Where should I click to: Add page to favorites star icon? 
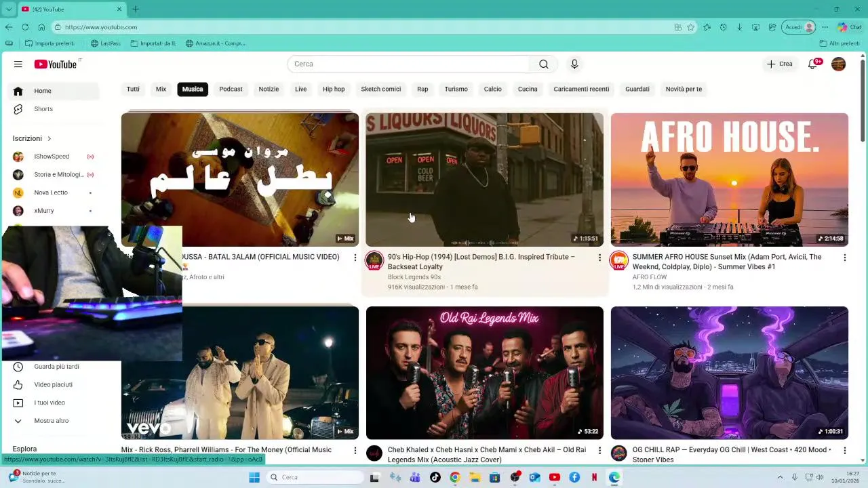[691, 27]
